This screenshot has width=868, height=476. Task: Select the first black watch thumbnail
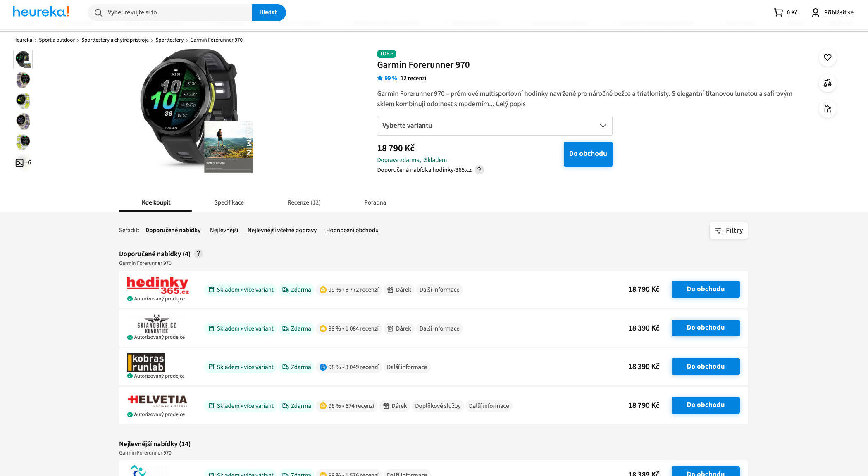[x=23, y=59]
